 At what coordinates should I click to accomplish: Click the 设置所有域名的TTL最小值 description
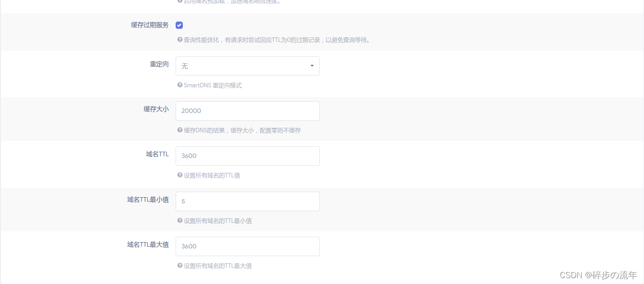(218, 221)
